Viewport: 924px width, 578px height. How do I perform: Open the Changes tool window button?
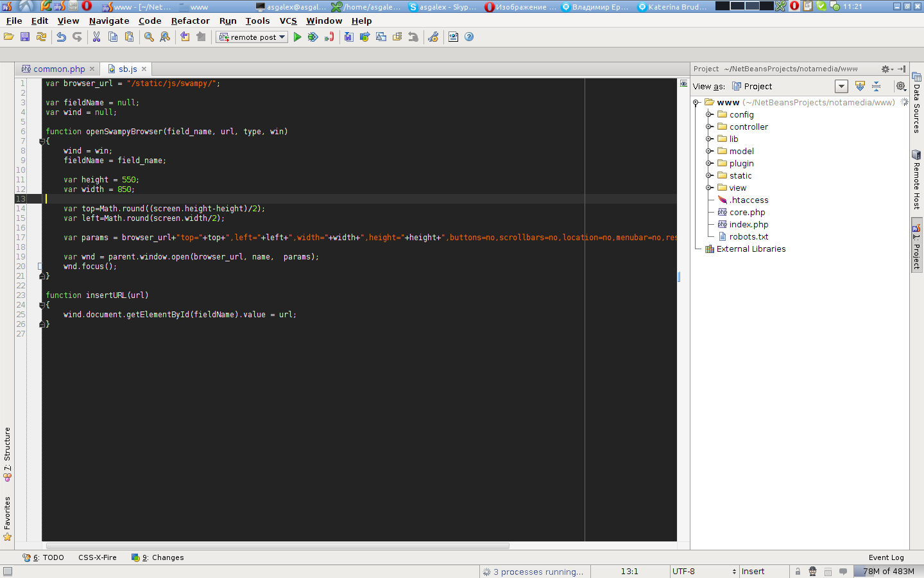(158, 557)
